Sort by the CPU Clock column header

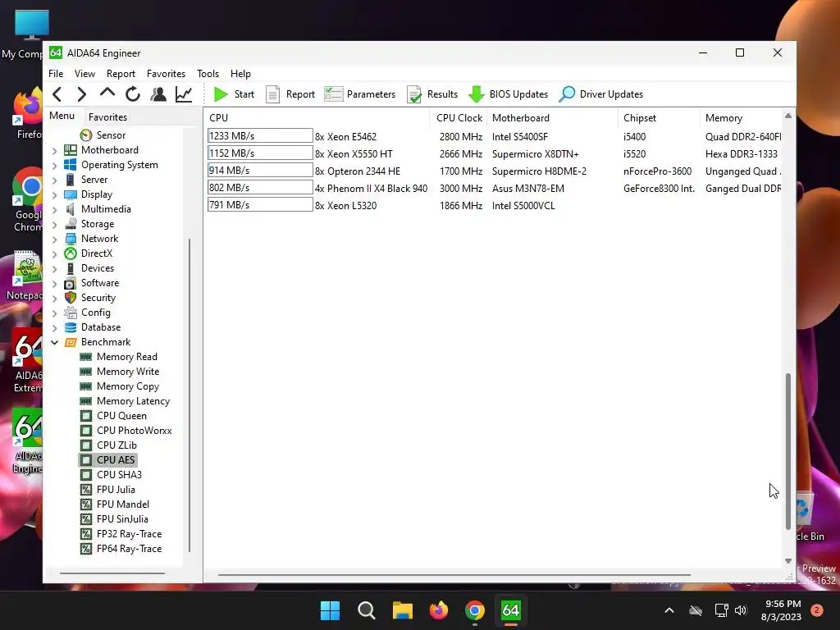[459, 118]
